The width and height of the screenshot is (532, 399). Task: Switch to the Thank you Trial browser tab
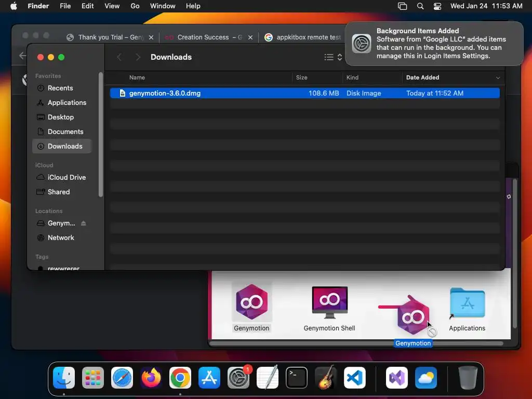tap(105, 37)
